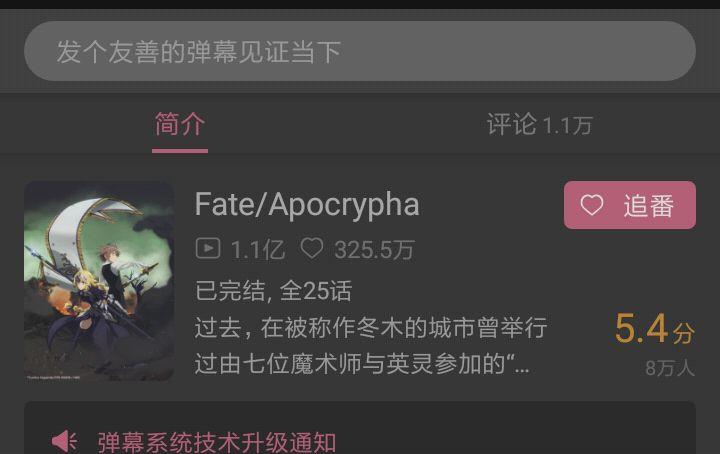
Task: Tap the heart icon in the 追番 button
Action: pos(591,205)
